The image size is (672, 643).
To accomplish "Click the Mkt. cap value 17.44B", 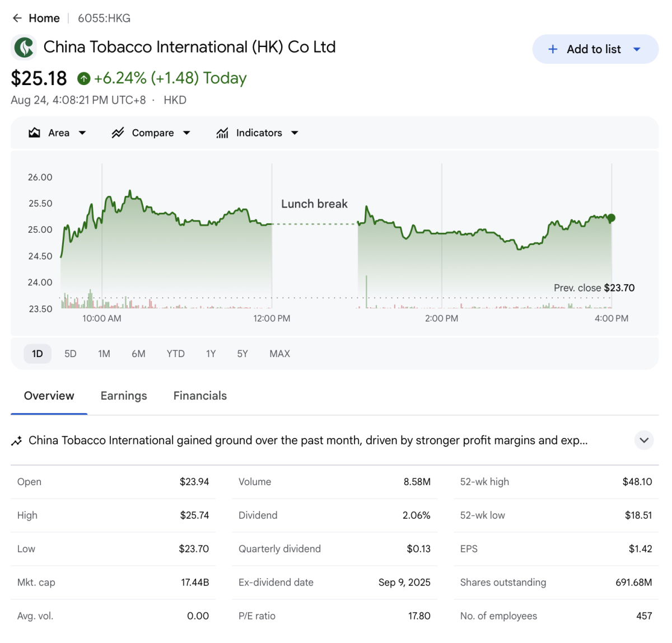I will [x=195, y=583].
